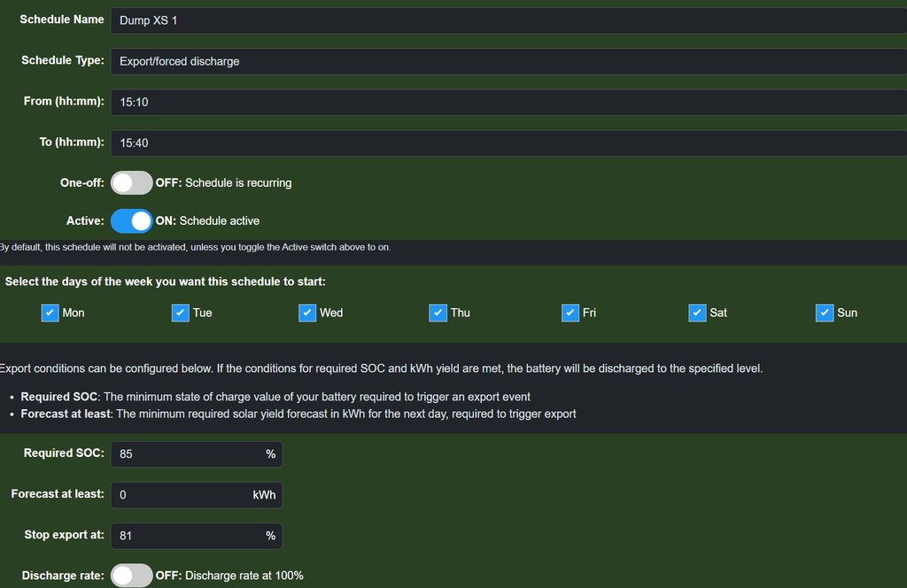This screenshot has height=588, width=907.
Task: Uncheck the Sat day checkbox
Action: pyautogui.click(x=698, y=313)
